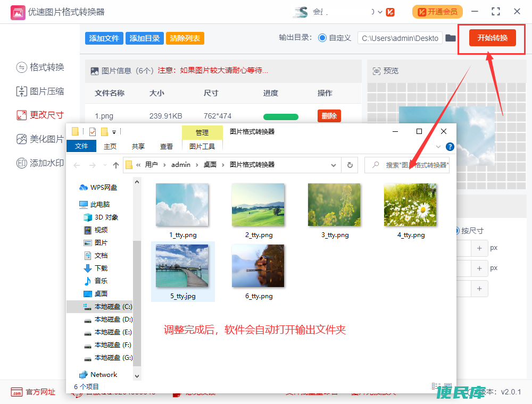Click the breadcrumb chevron after admin
Viewport: 532px width, 404px height.
coord(197,165)
